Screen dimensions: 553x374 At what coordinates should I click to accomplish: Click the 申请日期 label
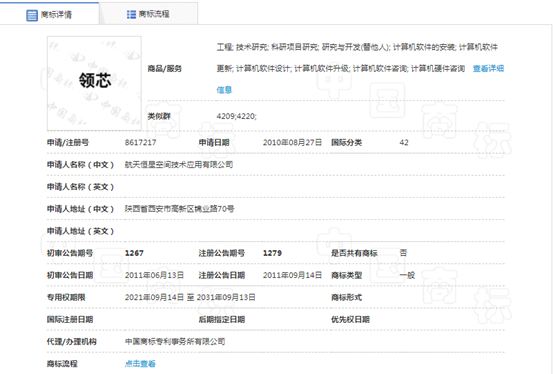point(214,143)
